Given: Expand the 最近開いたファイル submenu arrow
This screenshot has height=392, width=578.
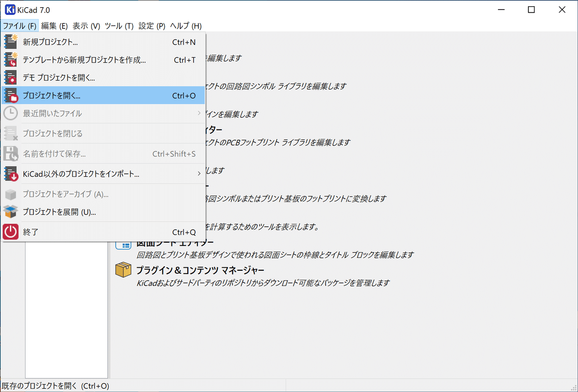Looking at the screenshot, I should pos(199,113).
